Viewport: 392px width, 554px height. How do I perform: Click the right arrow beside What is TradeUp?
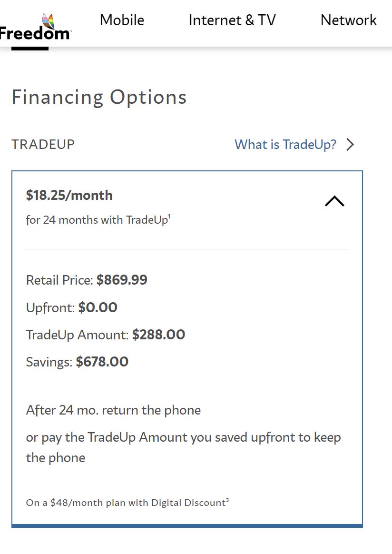pos(351,144)
